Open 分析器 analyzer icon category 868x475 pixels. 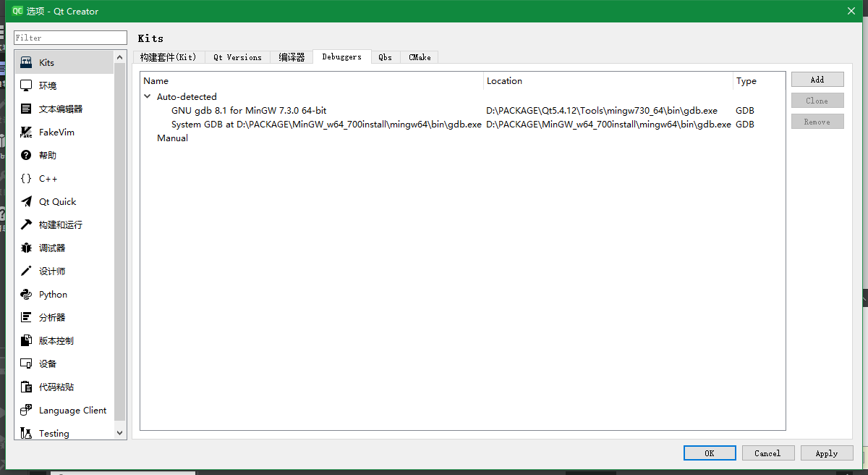click(26, 317)
